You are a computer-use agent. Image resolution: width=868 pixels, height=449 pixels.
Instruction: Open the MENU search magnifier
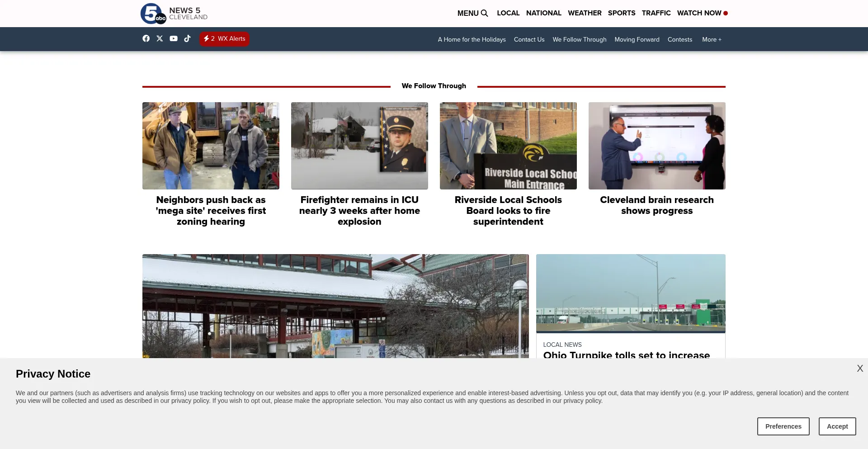point(484,13)
